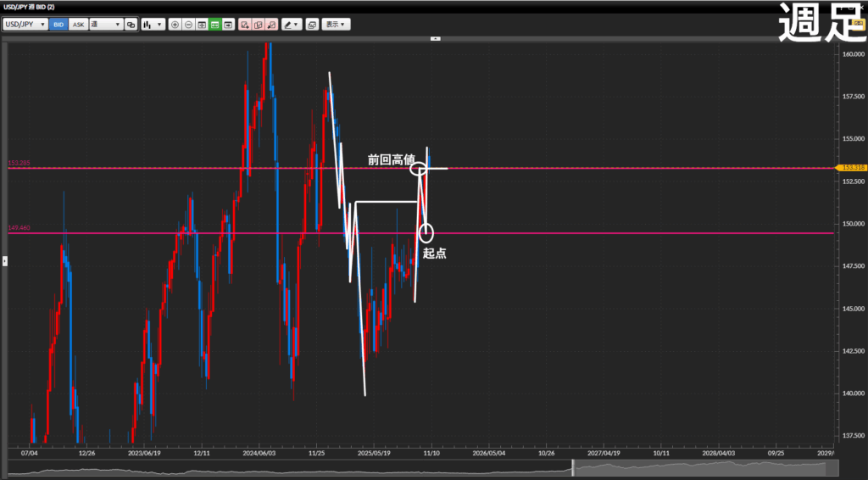Image resolution: width=868 pixels, height=480 pixels.
Task: Click the green highlighted toolbar icon
Action: pyautogui.click(x=215, y=25)
